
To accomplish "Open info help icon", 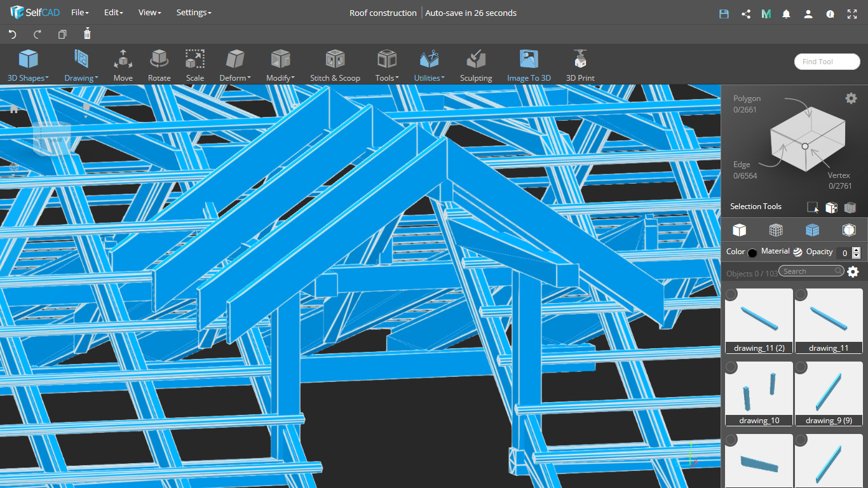I will (x=830, y=13).
